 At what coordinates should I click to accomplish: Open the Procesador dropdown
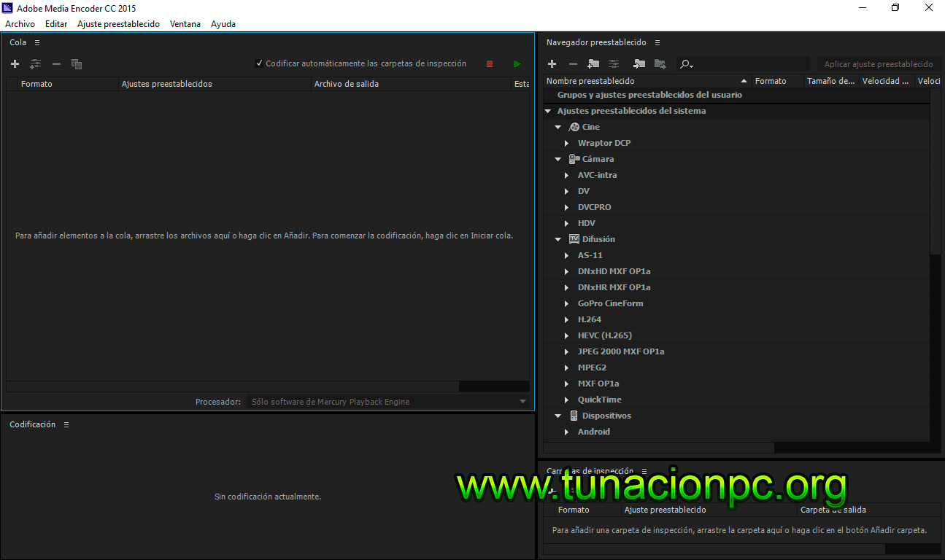coord(522,401)
